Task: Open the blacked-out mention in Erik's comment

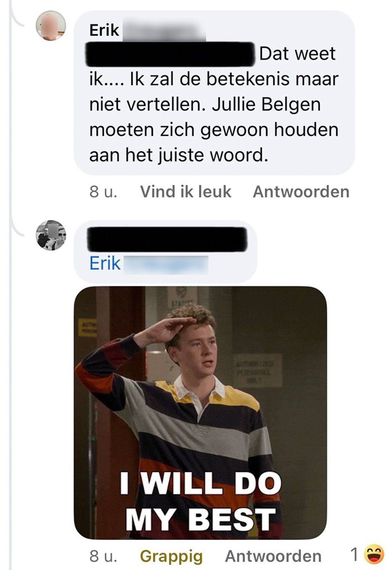Action: pos(170,54)
